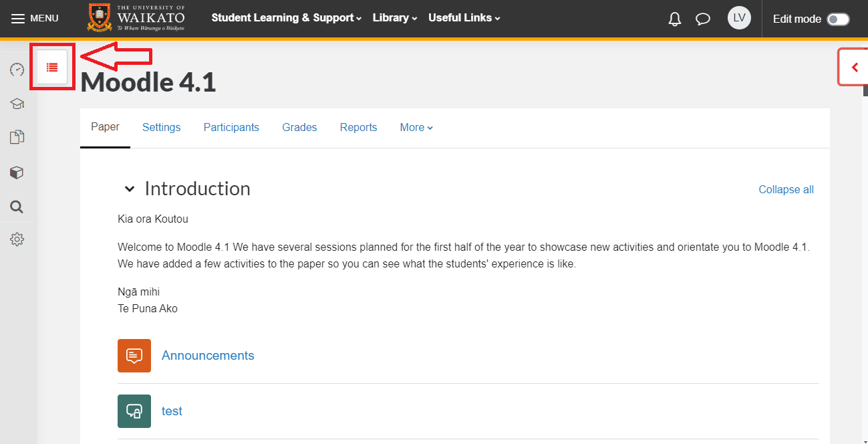The height and width of the screenshot is (444, 868).
Task: Click the orange Announcements forum icon
Action: (134, 356)
